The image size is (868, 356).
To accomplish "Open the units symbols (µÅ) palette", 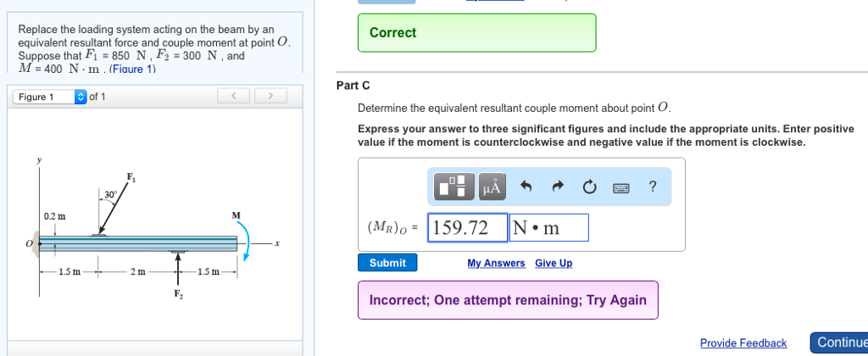I will 492,186.
